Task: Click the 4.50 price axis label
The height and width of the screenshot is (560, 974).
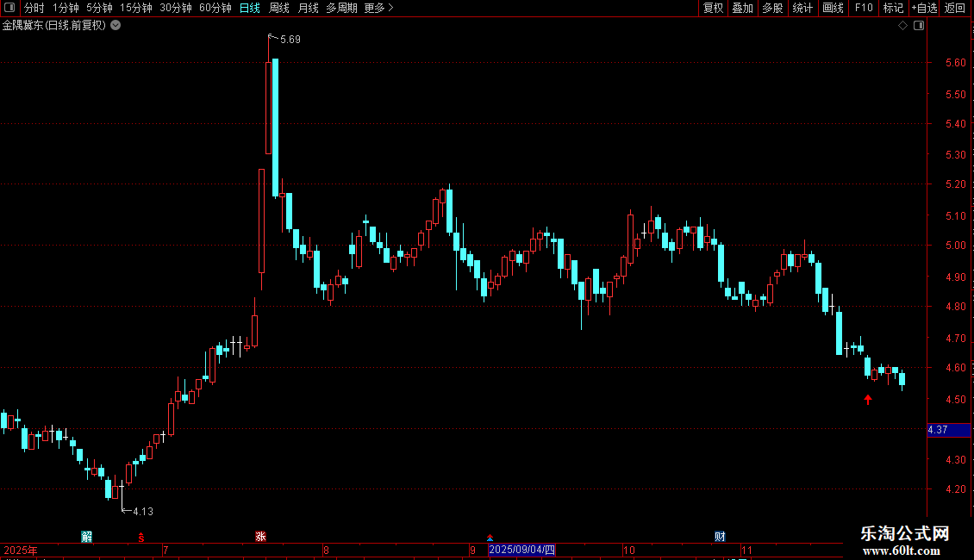Action: (955, 399)
